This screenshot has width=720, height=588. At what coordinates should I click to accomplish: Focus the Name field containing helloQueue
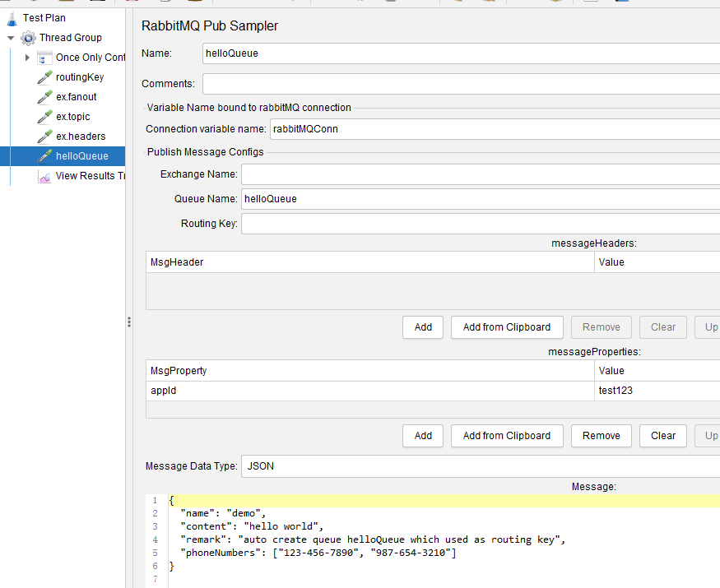pyautogui.click(x=461, y=53)
